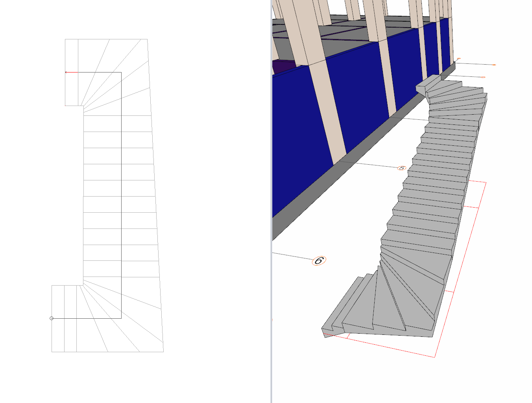532x403 pixels.
Task: Select grid axis bubble labeled 5
Action: click(401, 168)
